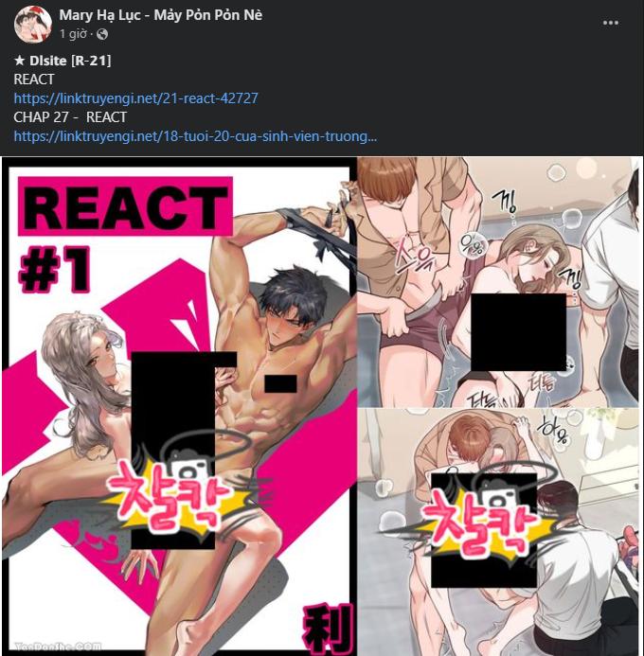Click the #1 issue number on cover
This screenshot has width=644, height=656.
point(54,269)
